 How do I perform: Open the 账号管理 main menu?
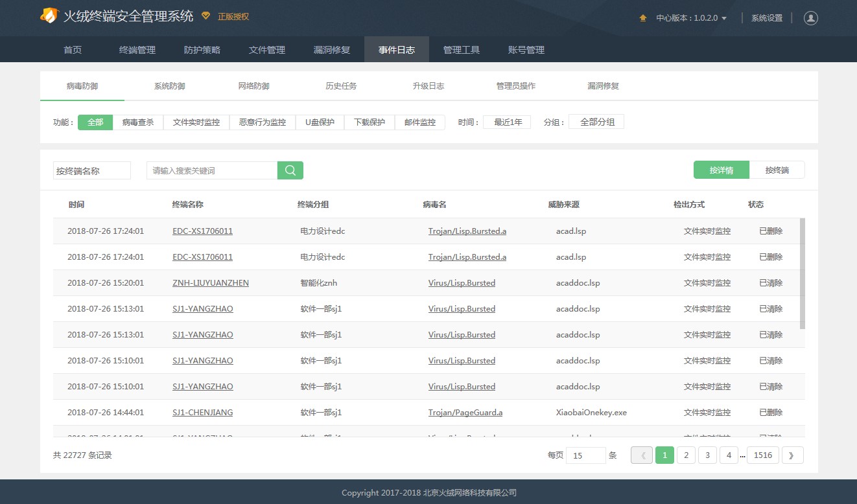tap(526, 50)
